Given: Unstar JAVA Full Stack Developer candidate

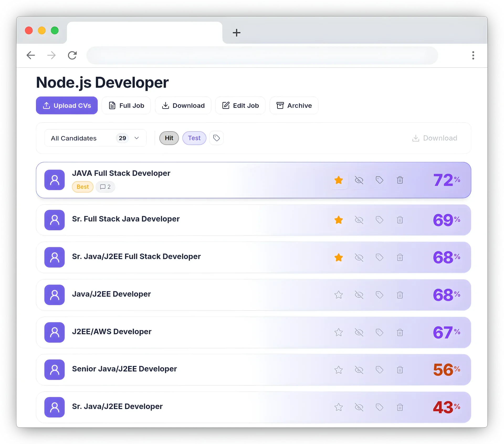Looking at the screenshot, I should pos(339,180).
